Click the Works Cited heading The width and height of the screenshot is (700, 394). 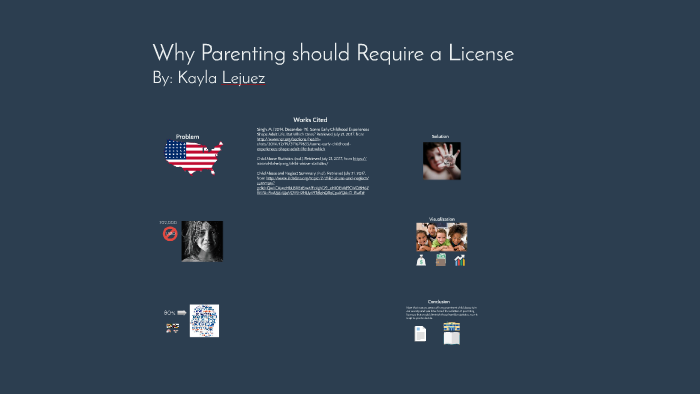click(310, 120)
